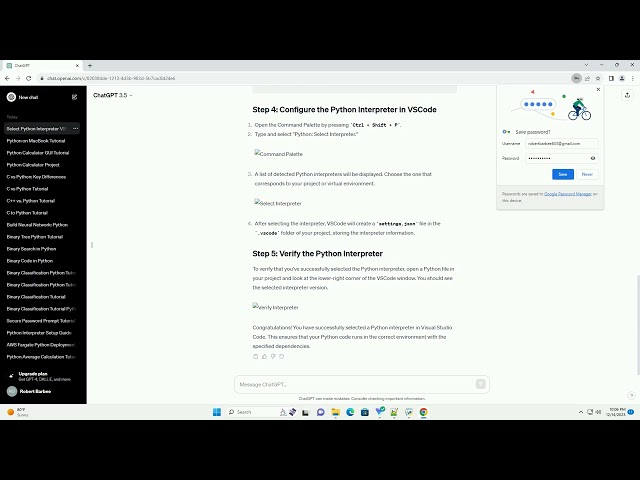Send message with the arrow button
Viewport: 640px width, 480px height.
point(480,384)
